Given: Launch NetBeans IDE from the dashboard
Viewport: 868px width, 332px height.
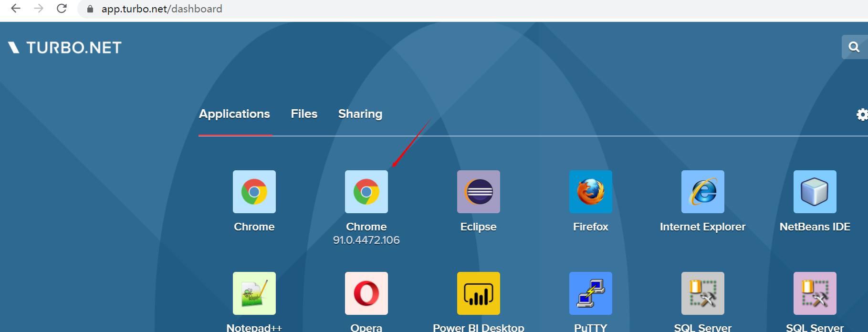Looking at the screenshot, I should (815, 192).
